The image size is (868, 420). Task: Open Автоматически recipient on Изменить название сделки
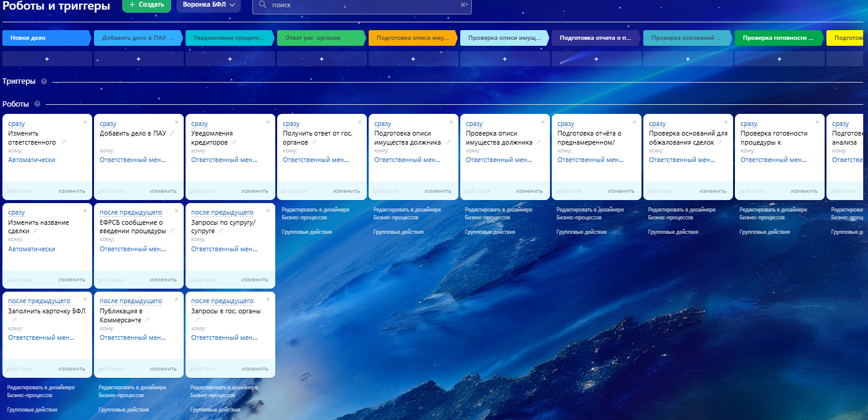pos(32,249)
